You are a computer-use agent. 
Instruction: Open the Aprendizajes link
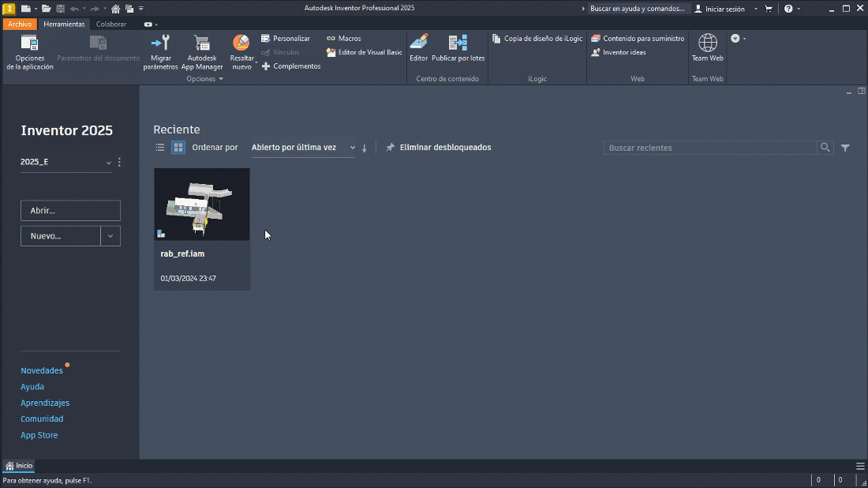pyautogui.click(x=45, y=403)
